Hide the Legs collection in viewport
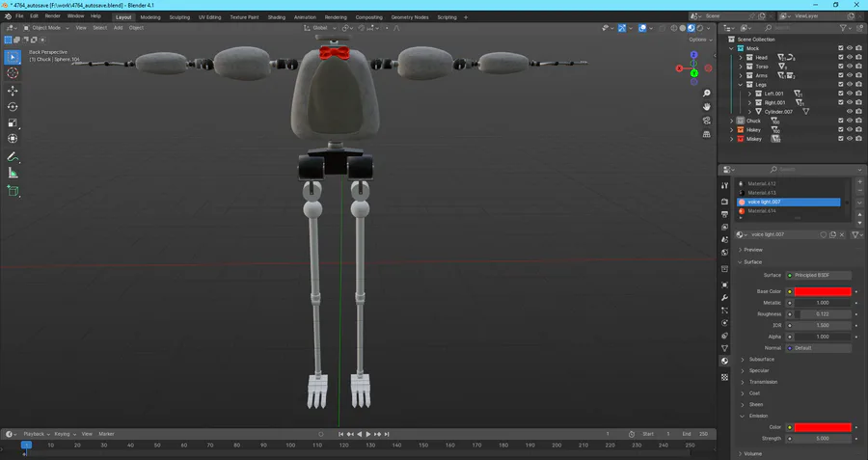This screenshot has height=460, width=868. (850, 85)
